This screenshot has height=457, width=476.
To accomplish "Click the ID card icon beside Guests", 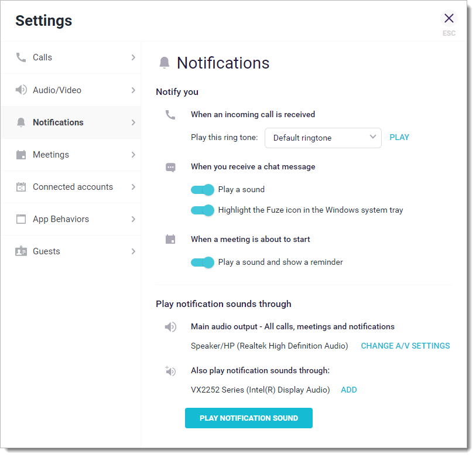I will click(21, 251).
